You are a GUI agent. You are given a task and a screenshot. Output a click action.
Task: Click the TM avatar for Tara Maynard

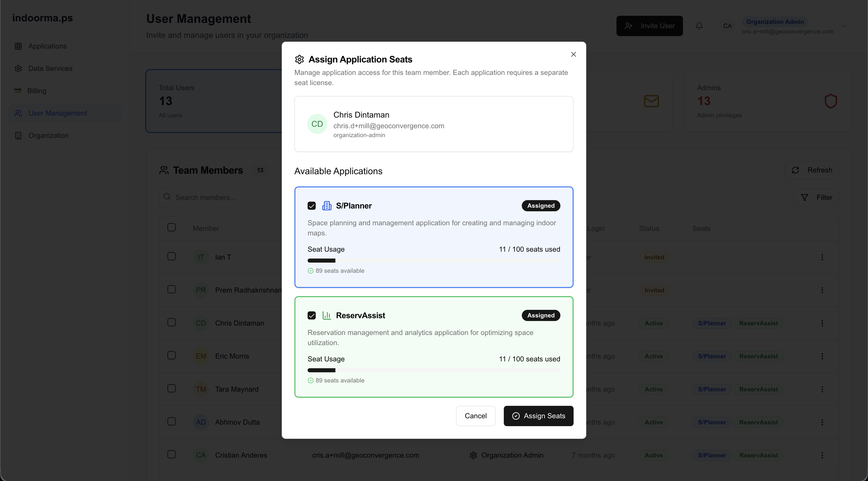coord(201,389)
